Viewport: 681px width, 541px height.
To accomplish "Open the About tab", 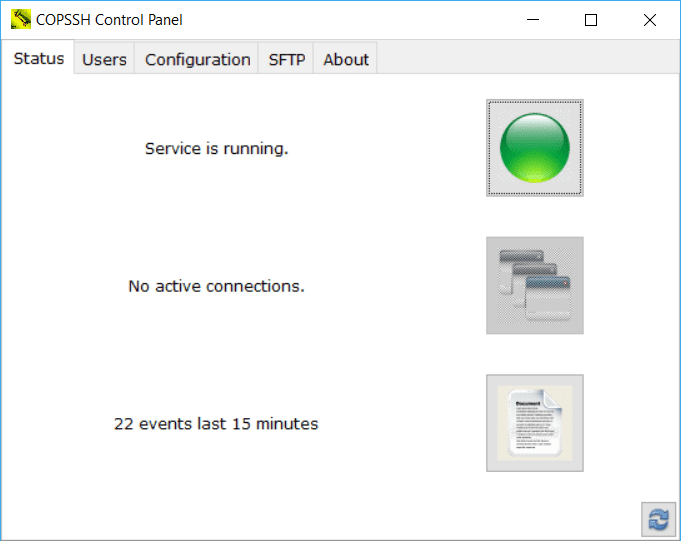I will pyautogui.click(x=346, y=59).
